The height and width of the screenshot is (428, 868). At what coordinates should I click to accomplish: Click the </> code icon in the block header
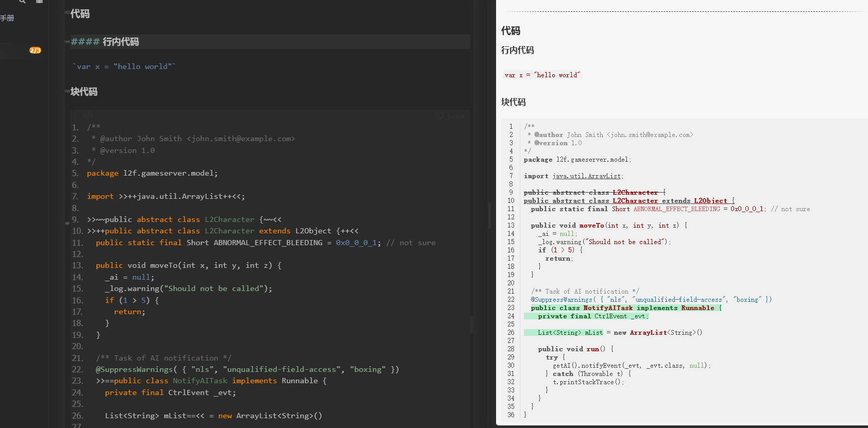(88, 115)
